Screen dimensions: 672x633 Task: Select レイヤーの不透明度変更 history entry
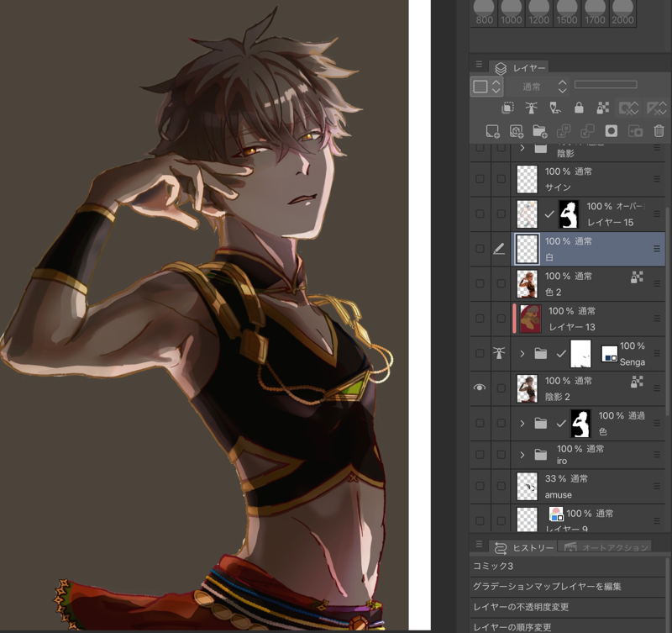pyautogui.click(x=568, y=607)
